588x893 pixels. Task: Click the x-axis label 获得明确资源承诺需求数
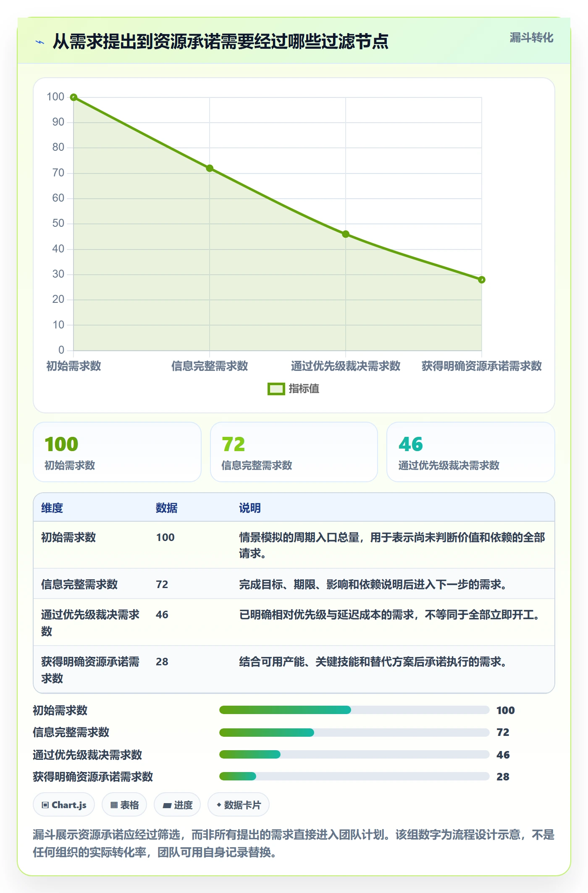[482, 366]
